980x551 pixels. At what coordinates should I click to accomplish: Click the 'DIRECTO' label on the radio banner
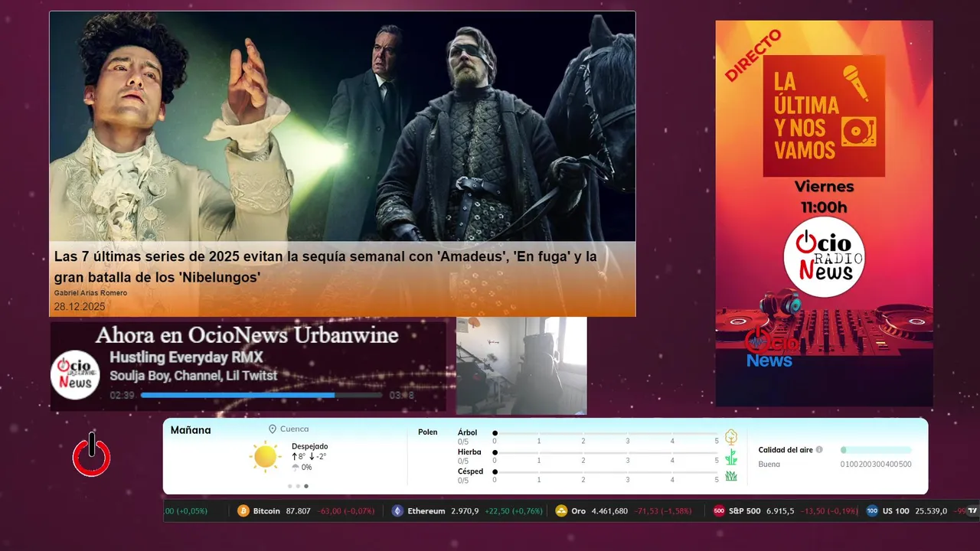pos(753,56)
